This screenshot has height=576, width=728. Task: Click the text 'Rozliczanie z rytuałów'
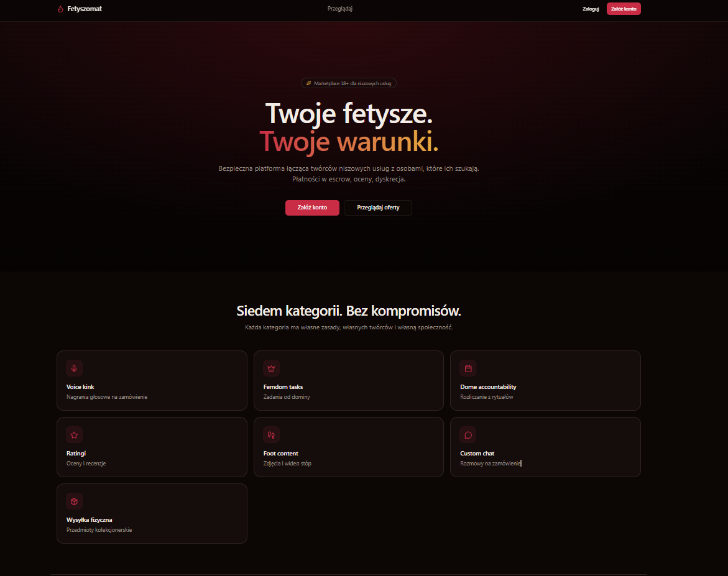click(487, 397)
